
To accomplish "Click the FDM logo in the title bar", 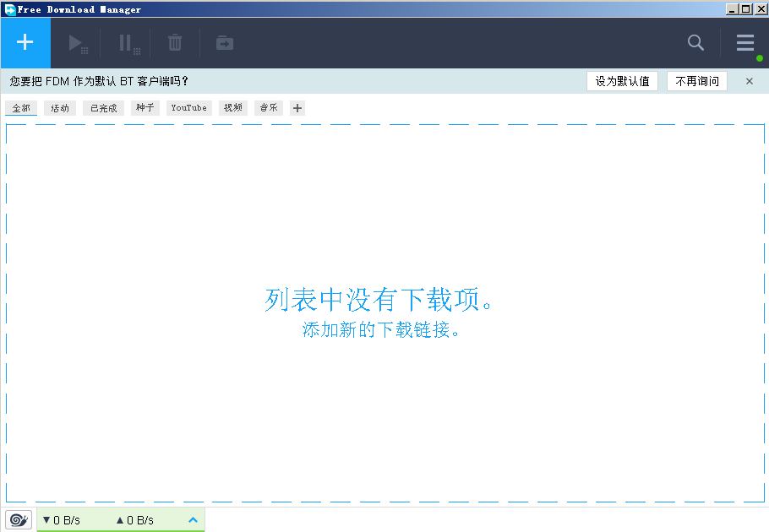I will (x=8, y=8).
